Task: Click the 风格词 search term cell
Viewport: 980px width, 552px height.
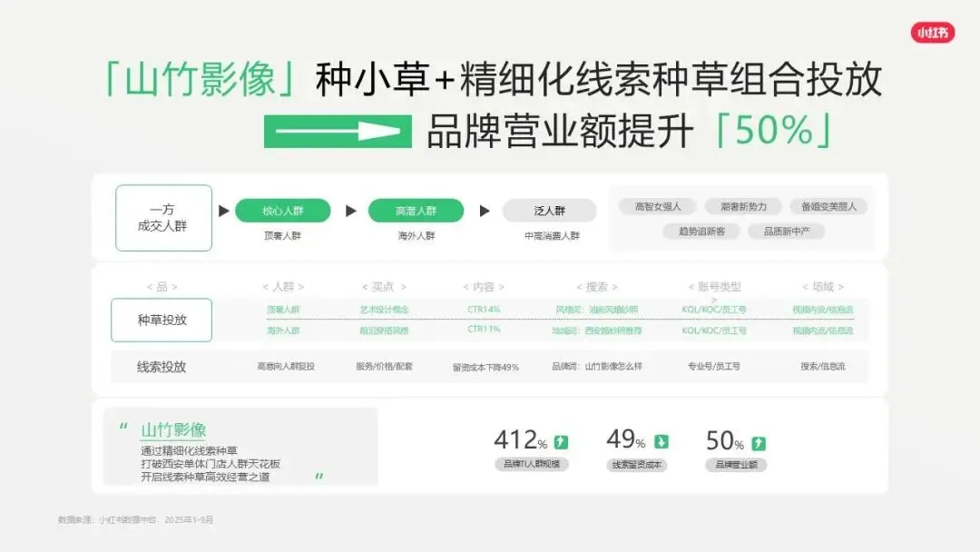Action: click(597, 310)
